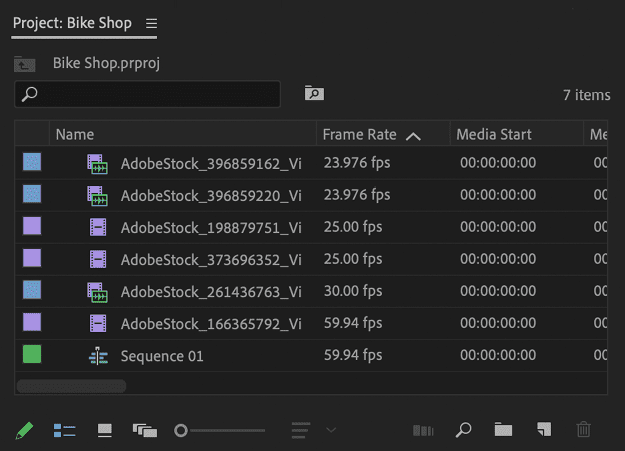Click the Bike Shop.prproj path label

pyautogui.click(x=106, y=63)
